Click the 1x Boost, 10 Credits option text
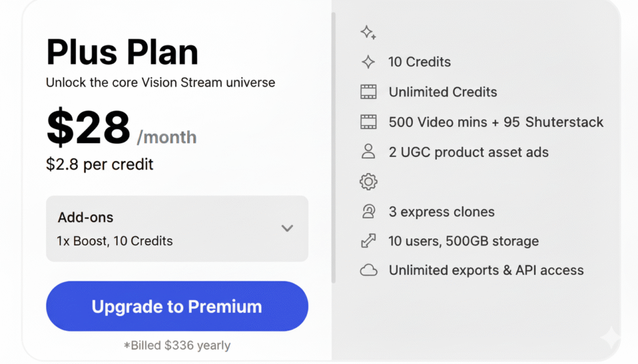This screenshot has height=364, width=638. pos(115,241)
